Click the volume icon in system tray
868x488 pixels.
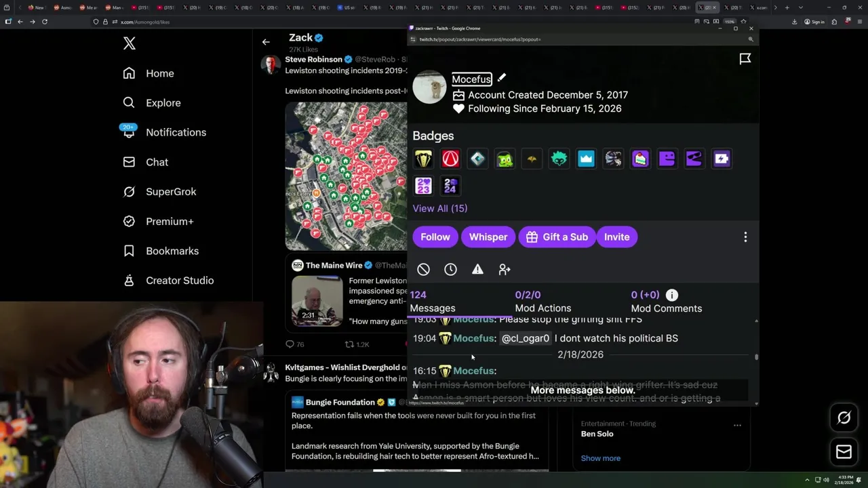(x=826, y=481)
